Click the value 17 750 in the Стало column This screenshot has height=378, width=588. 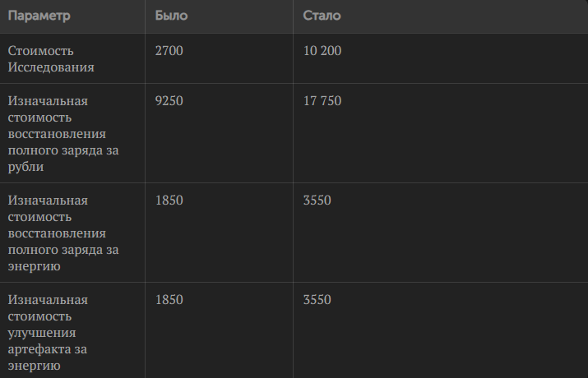coord(322,101)
